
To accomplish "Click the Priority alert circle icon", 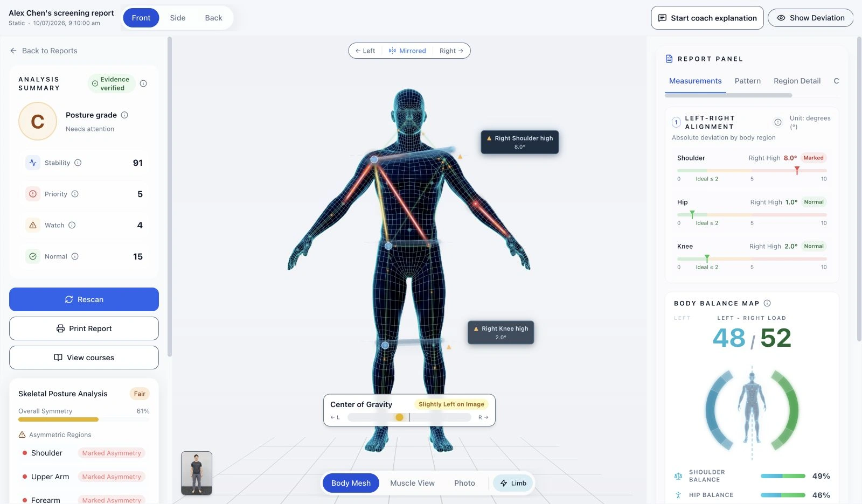I will 33,194.
